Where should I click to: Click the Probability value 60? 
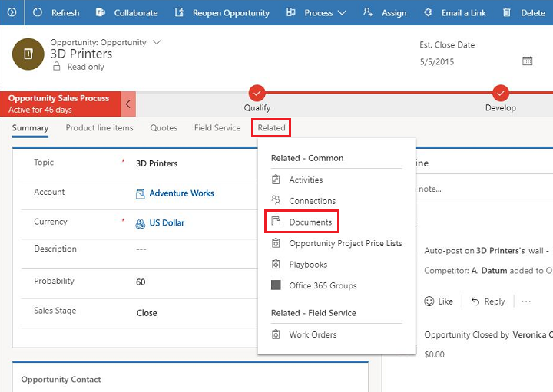(141, 282)
